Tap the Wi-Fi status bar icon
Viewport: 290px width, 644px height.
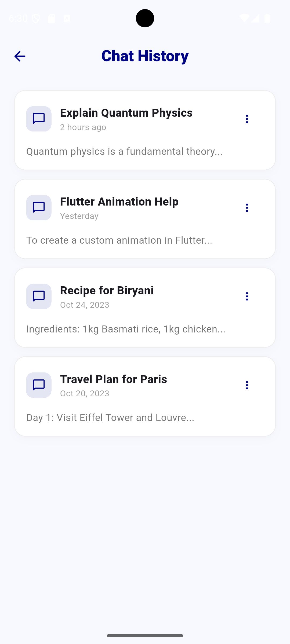pos(244,18)
